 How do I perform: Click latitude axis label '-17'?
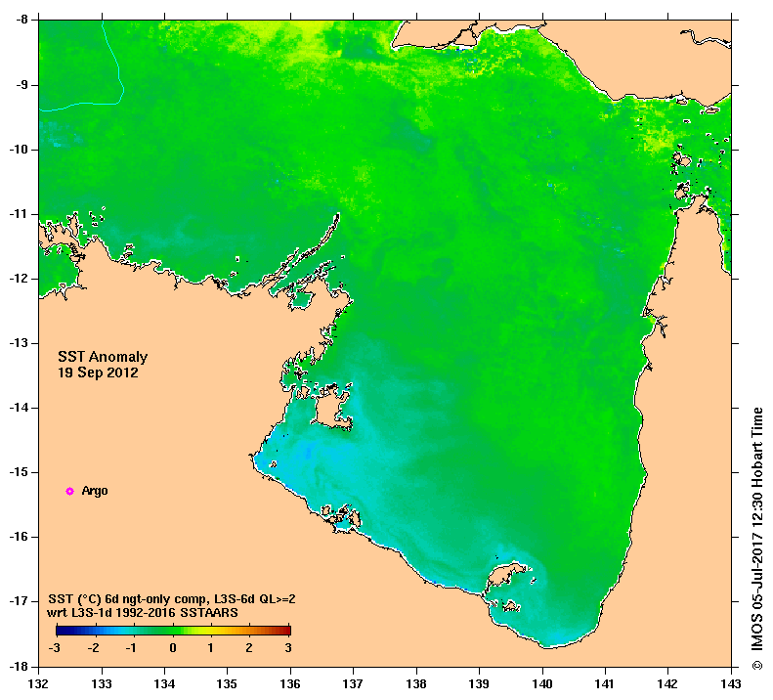point(19,601)
